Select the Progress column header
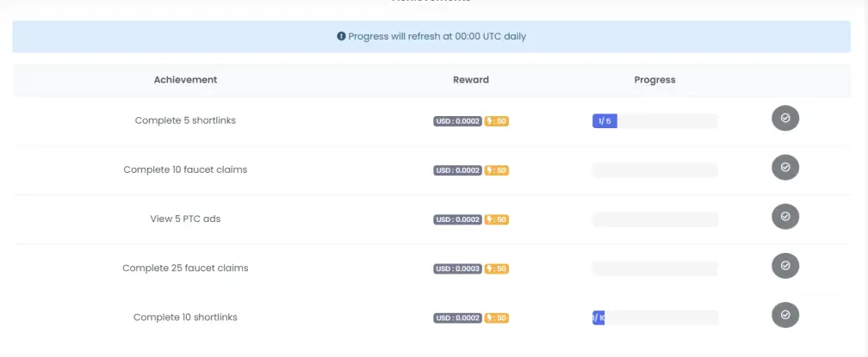This screenshot has height=357, width=868. coord(654,80)
